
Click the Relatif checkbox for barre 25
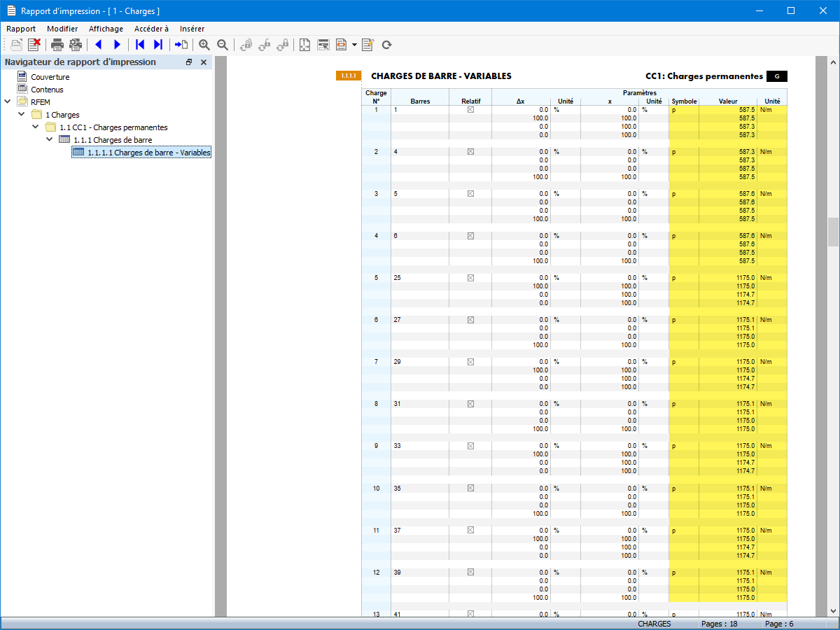tap(470, 278)
